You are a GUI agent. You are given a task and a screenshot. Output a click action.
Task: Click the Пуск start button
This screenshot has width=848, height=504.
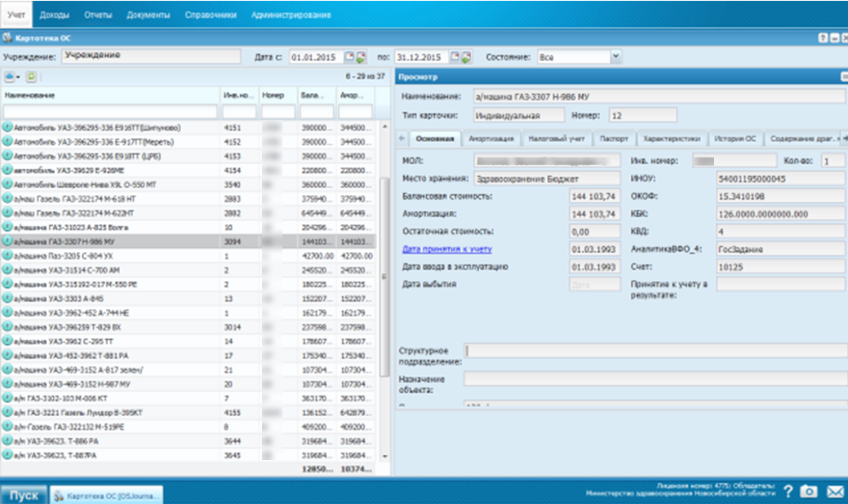[24, 495]
